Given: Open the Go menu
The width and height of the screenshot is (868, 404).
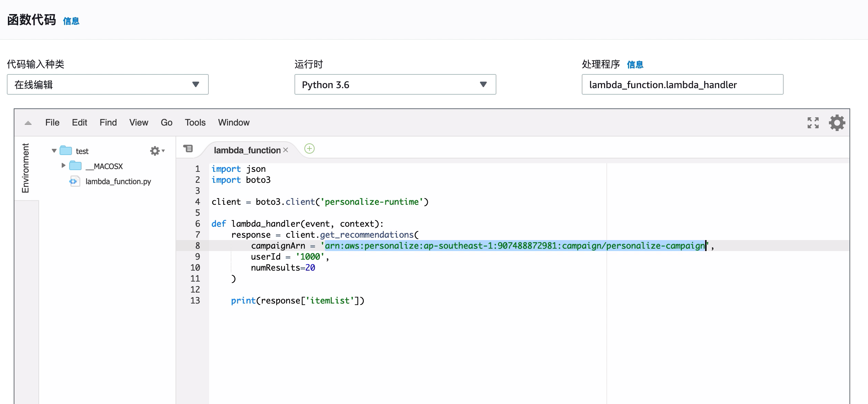Looking at the screenshot, I should (x=167, y=122).
